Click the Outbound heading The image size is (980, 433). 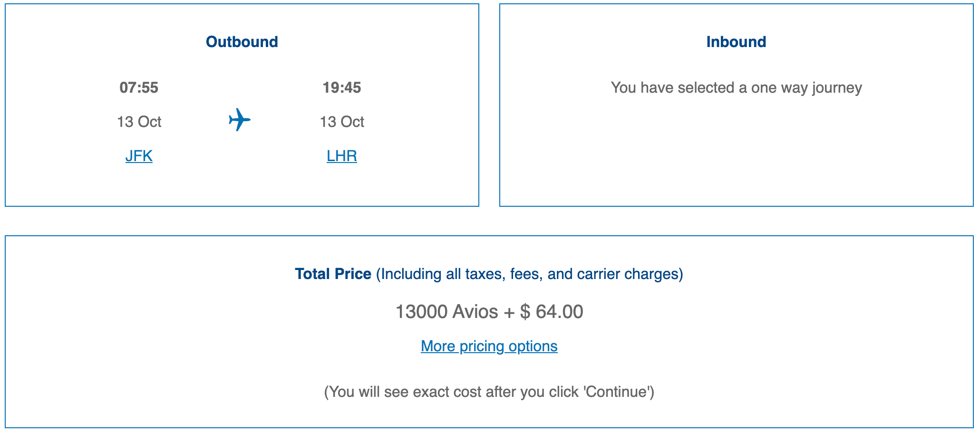coord(242,42)
